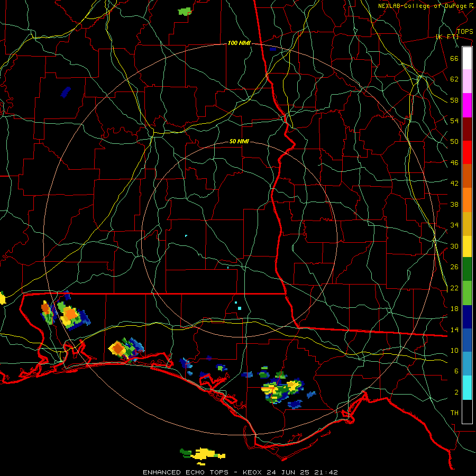Screen dimensions: 476x476
Task: Click the legend value "26"
Action: coord(454,267)
